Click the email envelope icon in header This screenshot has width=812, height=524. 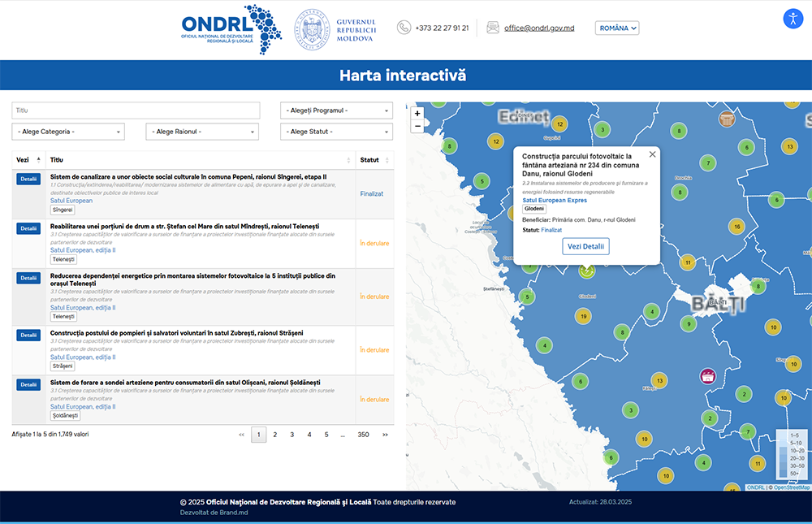493,28
